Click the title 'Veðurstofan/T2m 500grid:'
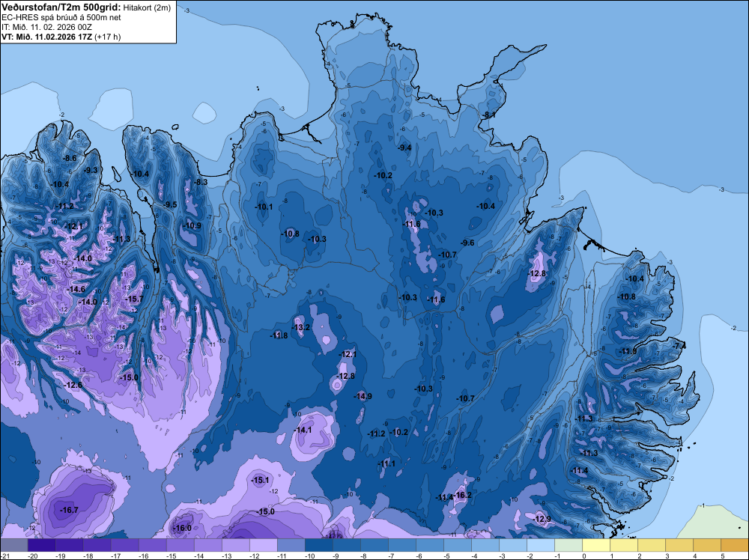 point(61,7)
